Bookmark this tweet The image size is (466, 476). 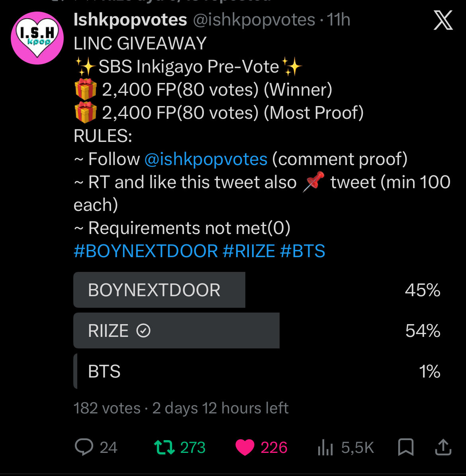[405, 447]
